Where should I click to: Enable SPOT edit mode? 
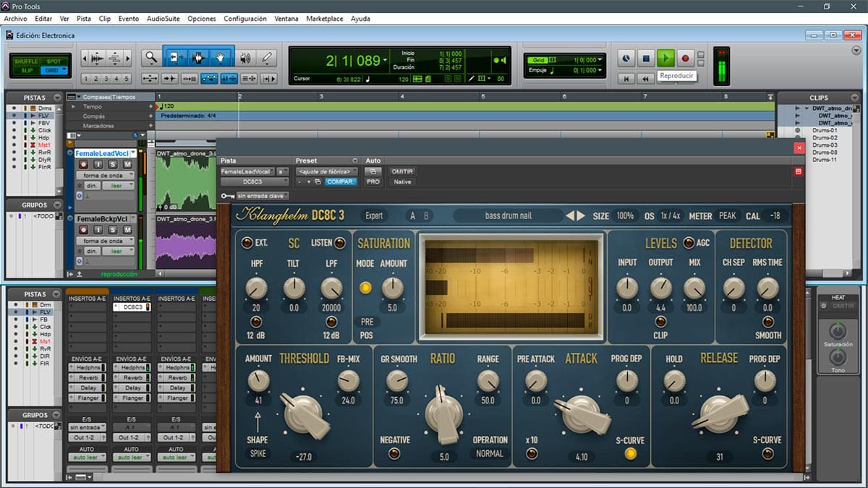(x=54, y=61)
